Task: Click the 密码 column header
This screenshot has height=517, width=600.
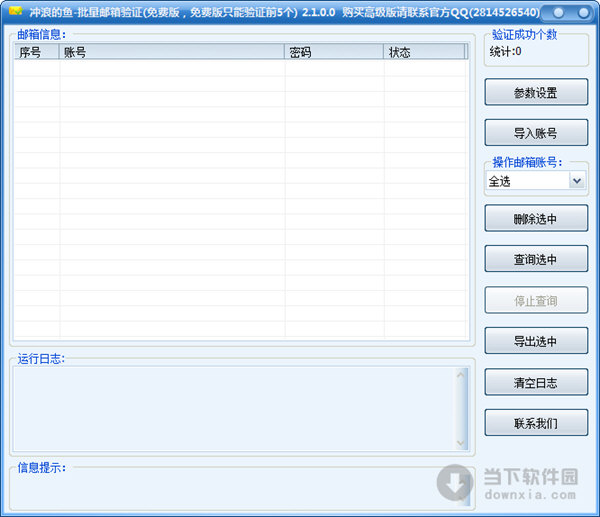Action: click(x=333, y=52)
